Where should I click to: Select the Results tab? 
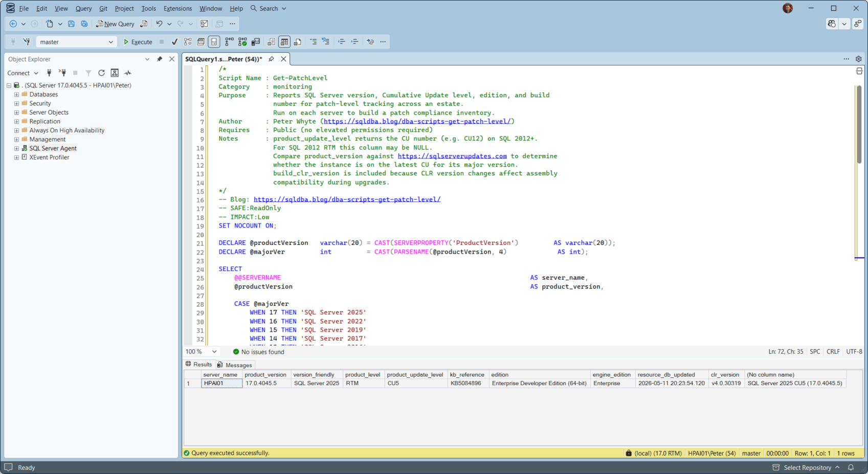pyautogui.click(x=199, y=365)
